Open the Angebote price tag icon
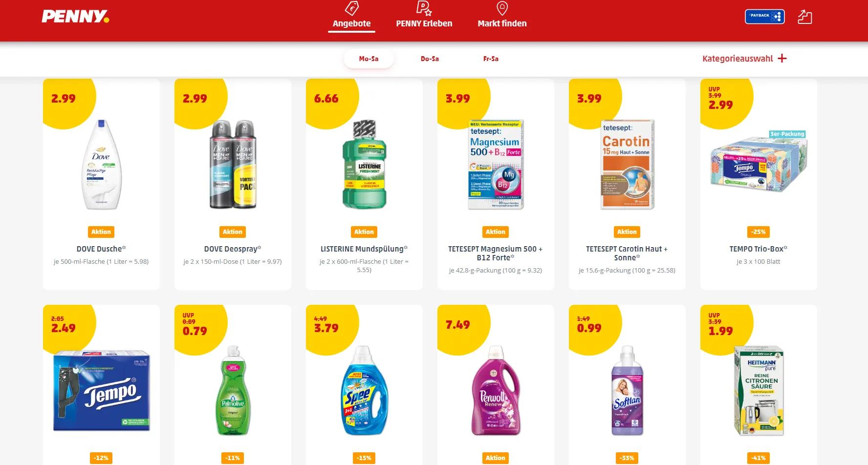Screen dimensions: 868x465 (x=351, y=8)
